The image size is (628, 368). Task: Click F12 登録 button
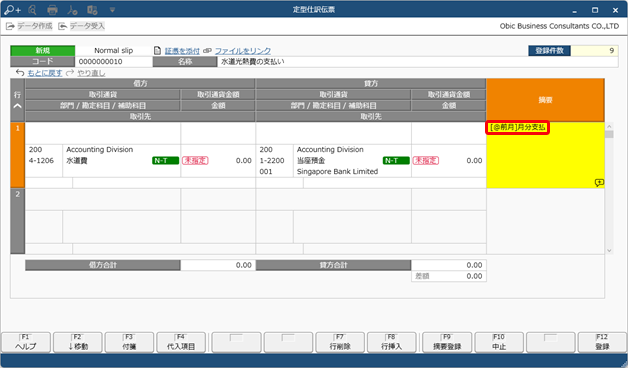602,342
